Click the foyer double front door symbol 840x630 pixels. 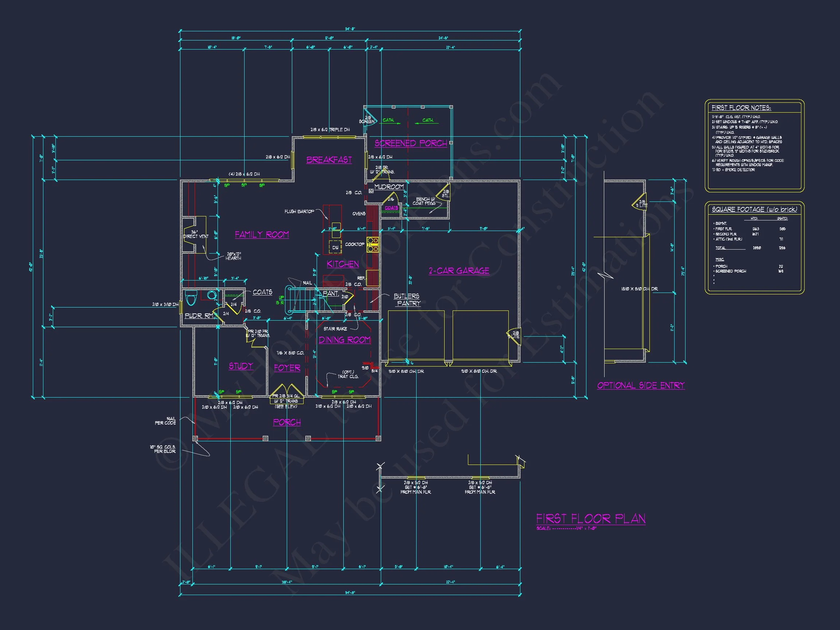pos(287,390)
